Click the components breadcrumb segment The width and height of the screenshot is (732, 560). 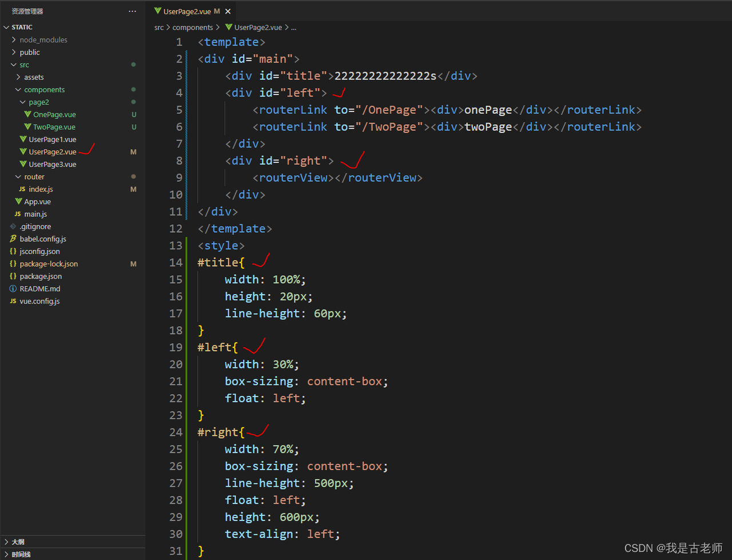193,27
